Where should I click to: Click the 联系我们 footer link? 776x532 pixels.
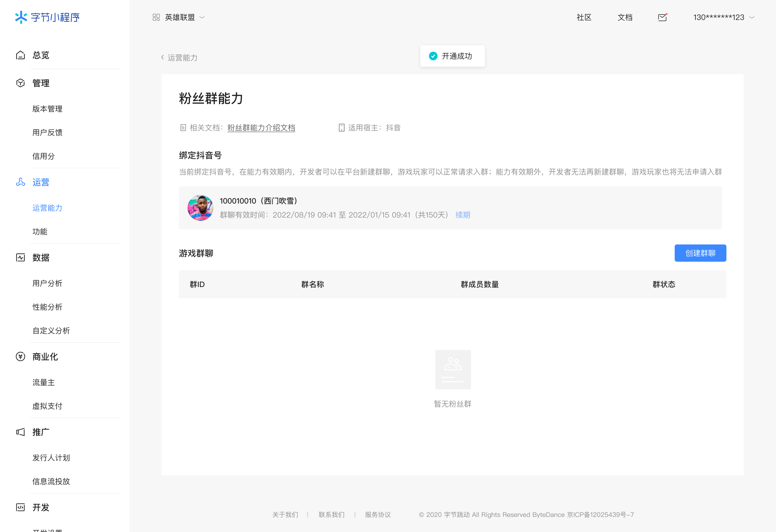332,515
